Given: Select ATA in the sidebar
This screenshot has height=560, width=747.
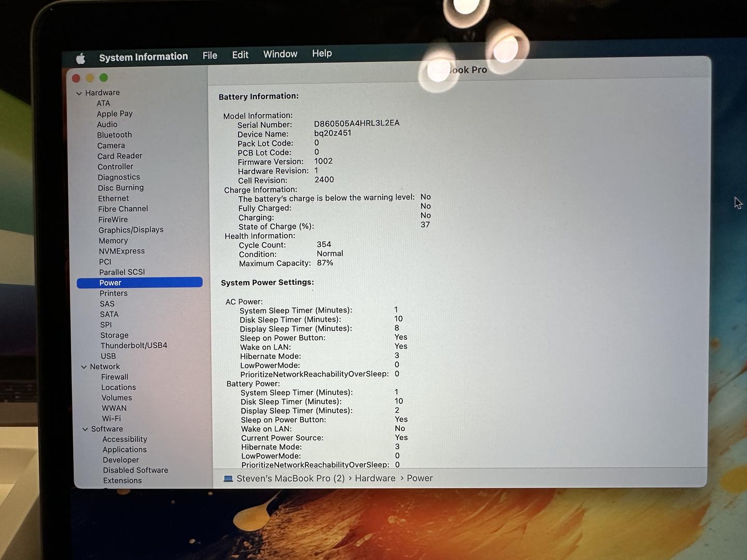Looking at the screenshot, I should click(103, 103).
